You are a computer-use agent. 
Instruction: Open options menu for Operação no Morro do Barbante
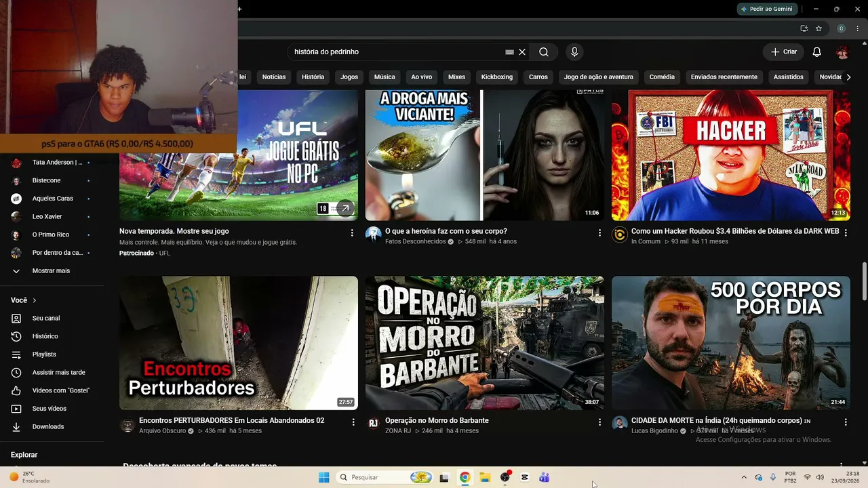tap(599, 422)
